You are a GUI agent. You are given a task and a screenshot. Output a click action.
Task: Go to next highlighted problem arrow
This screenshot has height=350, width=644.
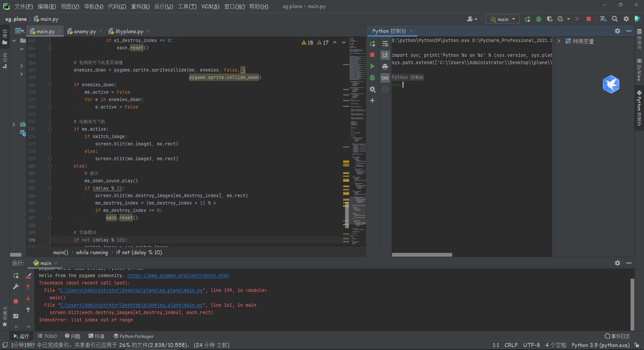[x=343, y=42]
